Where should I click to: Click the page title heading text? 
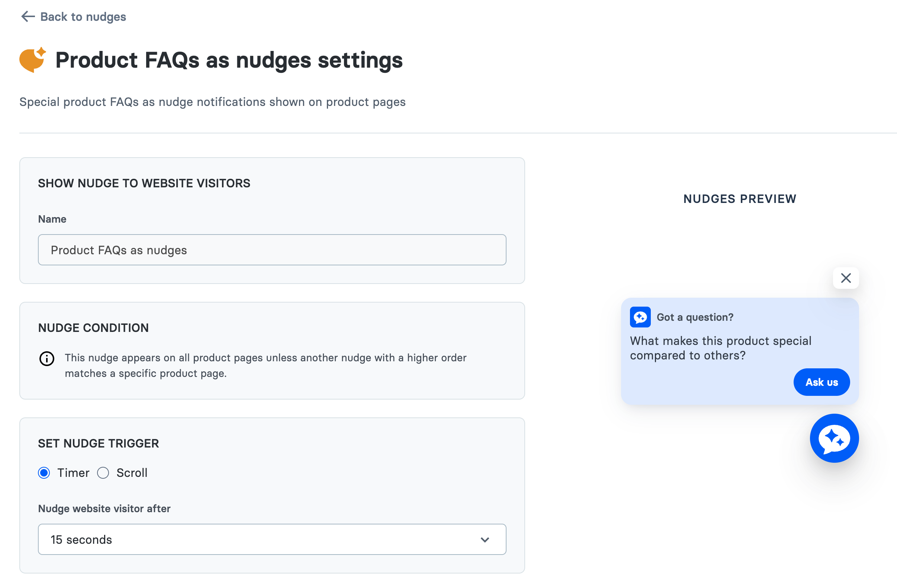tap(229, 60)
